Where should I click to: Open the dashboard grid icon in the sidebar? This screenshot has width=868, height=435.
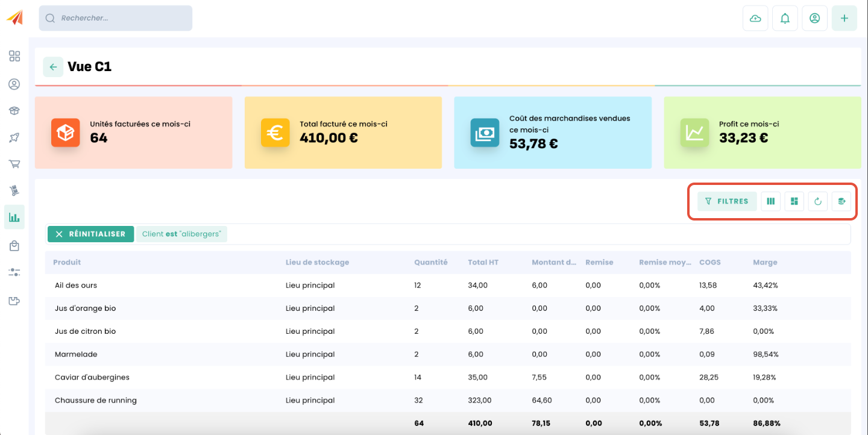tap(14, 56)
